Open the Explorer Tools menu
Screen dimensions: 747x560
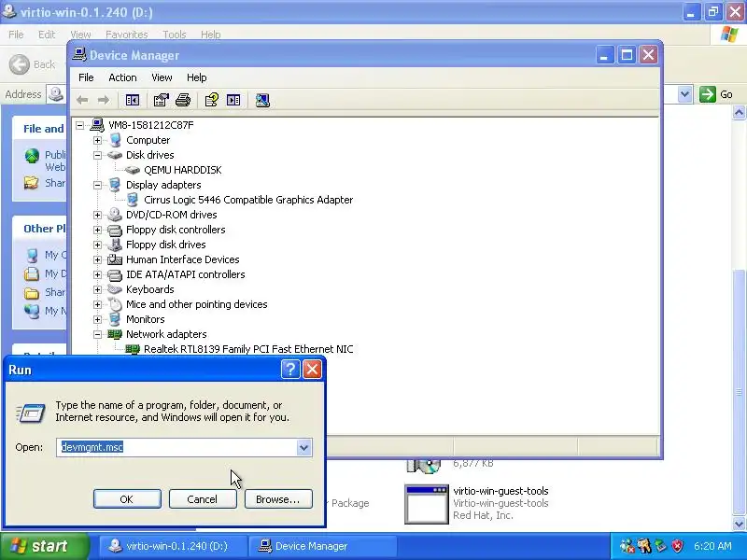[174, 35]
